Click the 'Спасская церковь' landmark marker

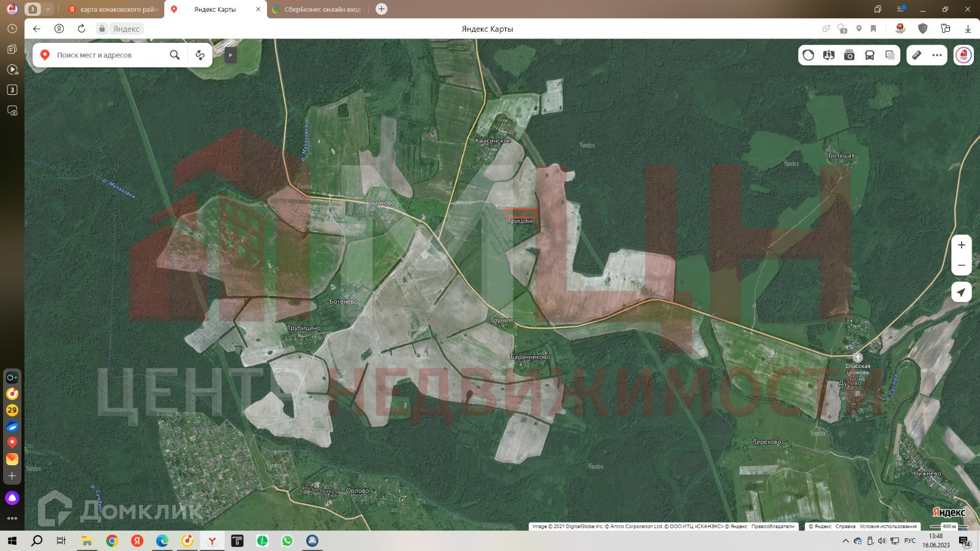click(x=858, y=358)
